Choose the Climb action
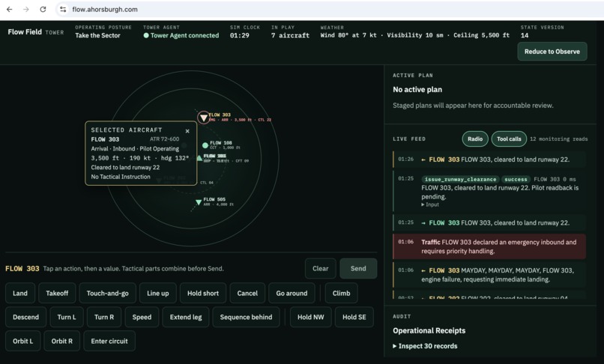604x364 pixels. (341, 293)
